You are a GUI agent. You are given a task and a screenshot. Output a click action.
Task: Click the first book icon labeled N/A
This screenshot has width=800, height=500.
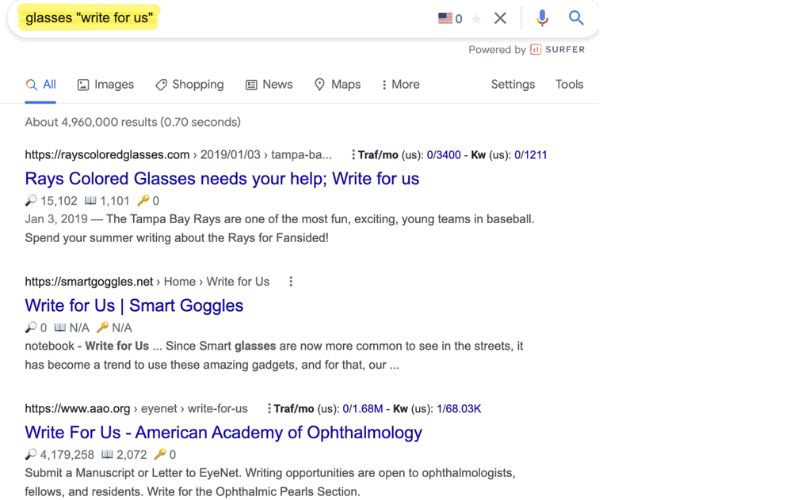pos(60,328)
